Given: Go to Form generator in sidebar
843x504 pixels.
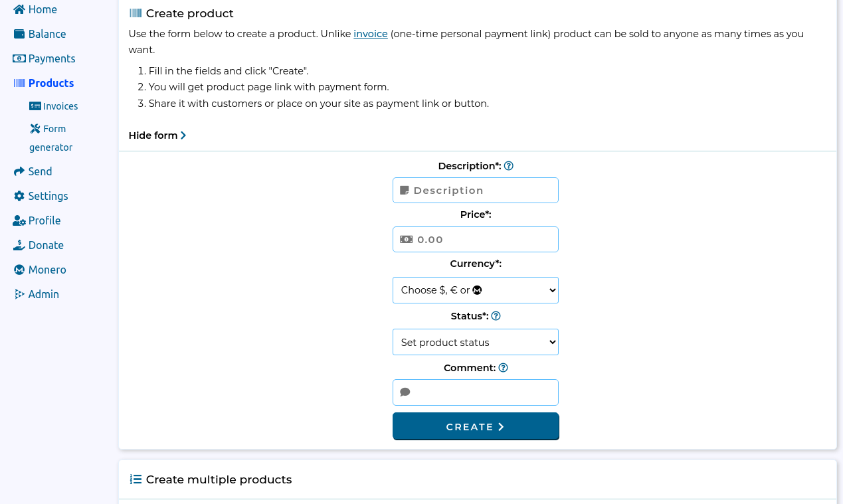Looking at the screenshot, I should pyautogui.click(x=50, y=137).
